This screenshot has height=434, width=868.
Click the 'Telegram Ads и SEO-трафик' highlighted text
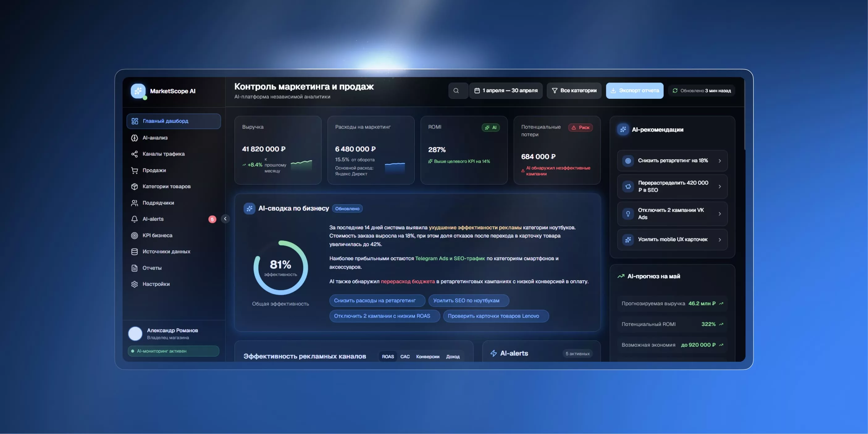point(450,258)
